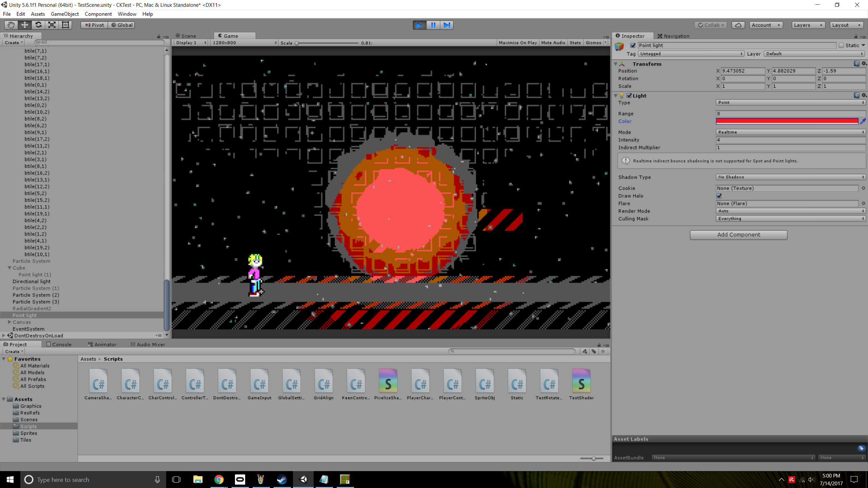Open Transform component settings gear

click(x=864, y=64)
